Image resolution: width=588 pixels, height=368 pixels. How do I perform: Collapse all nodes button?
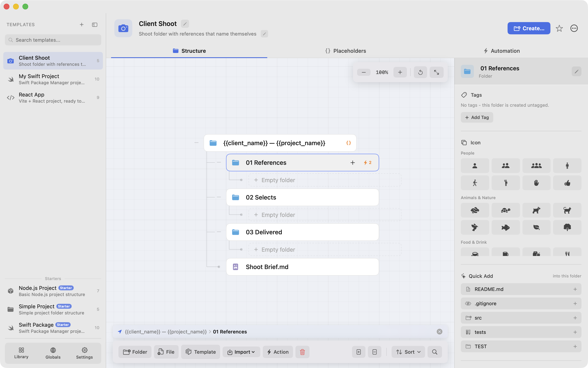[374, 352]
